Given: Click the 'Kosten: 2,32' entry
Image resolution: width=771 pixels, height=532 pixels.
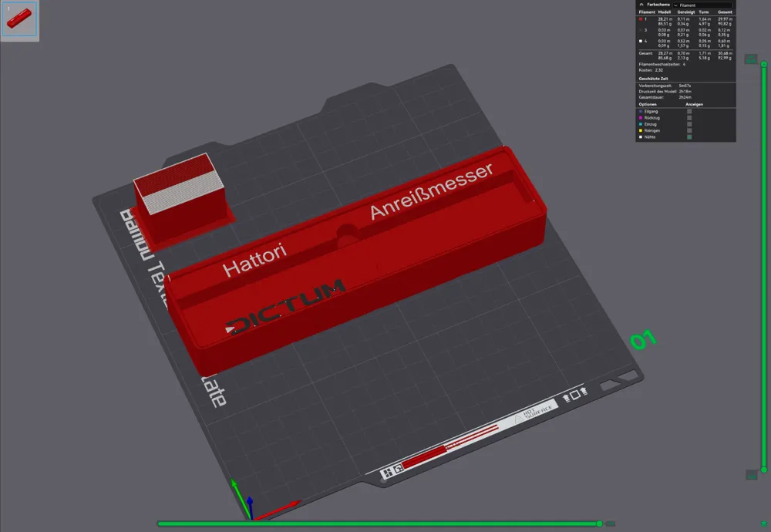Looking at the screenshot, I should click(651, 70).
